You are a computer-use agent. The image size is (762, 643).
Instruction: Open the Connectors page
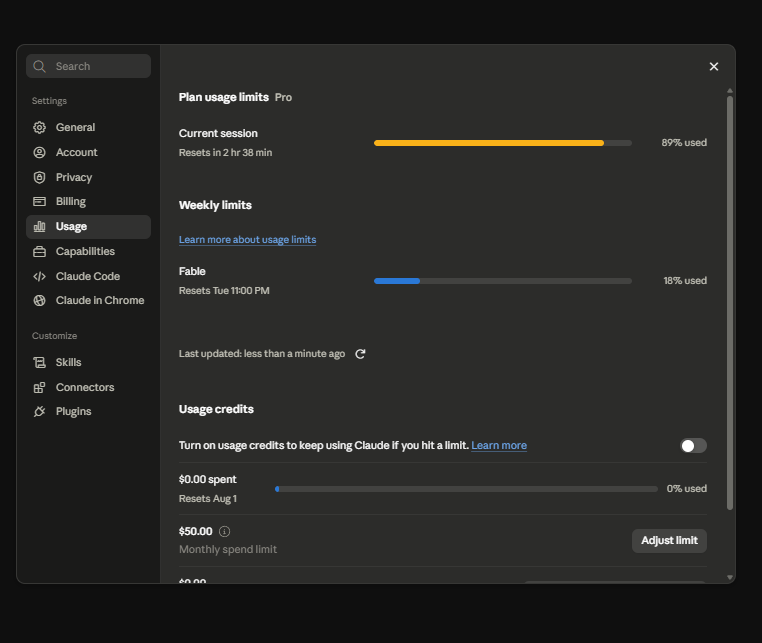(88, 387)
